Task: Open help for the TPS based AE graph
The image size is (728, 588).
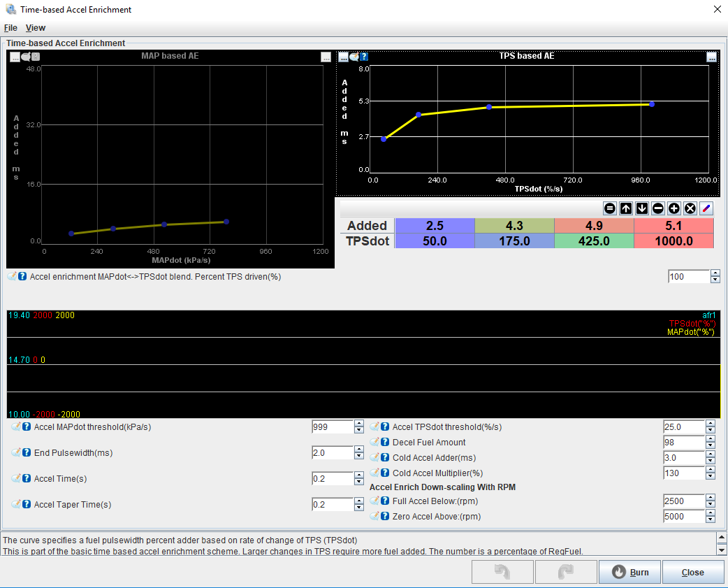Action: point(364,57)
